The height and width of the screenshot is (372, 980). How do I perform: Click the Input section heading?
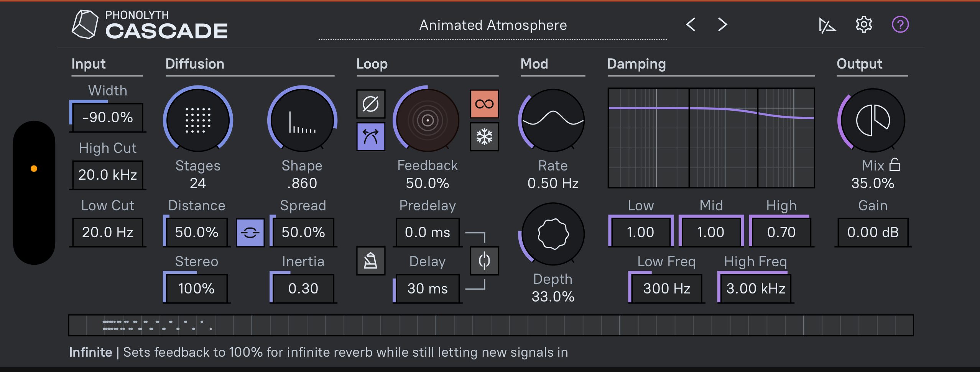click(89, 64)
